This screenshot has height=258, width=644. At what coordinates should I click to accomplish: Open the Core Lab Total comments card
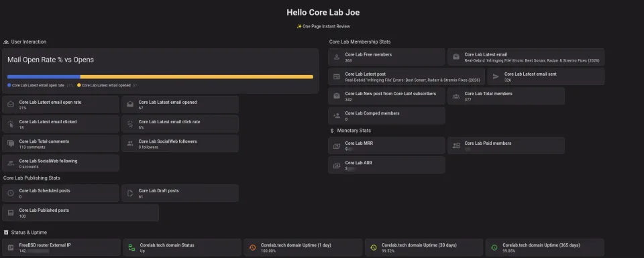[x=61, y=143]
